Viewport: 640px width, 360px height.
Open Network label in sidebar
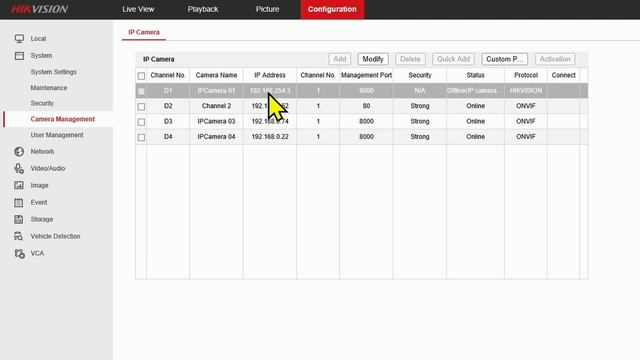[42, 151]
